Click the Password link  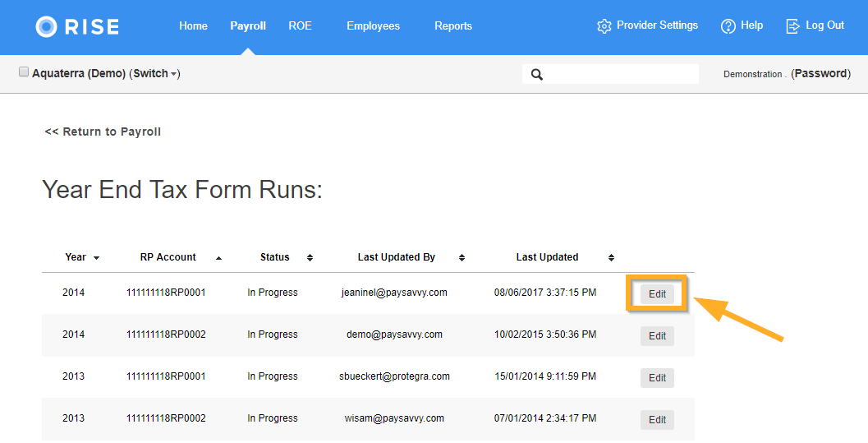point(821,74)
